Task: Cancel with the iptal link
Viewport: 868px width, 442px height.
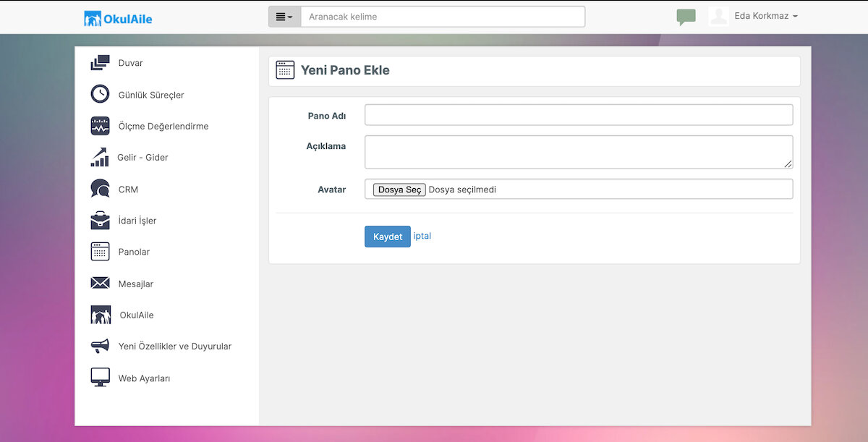Action: click(422, 236)
